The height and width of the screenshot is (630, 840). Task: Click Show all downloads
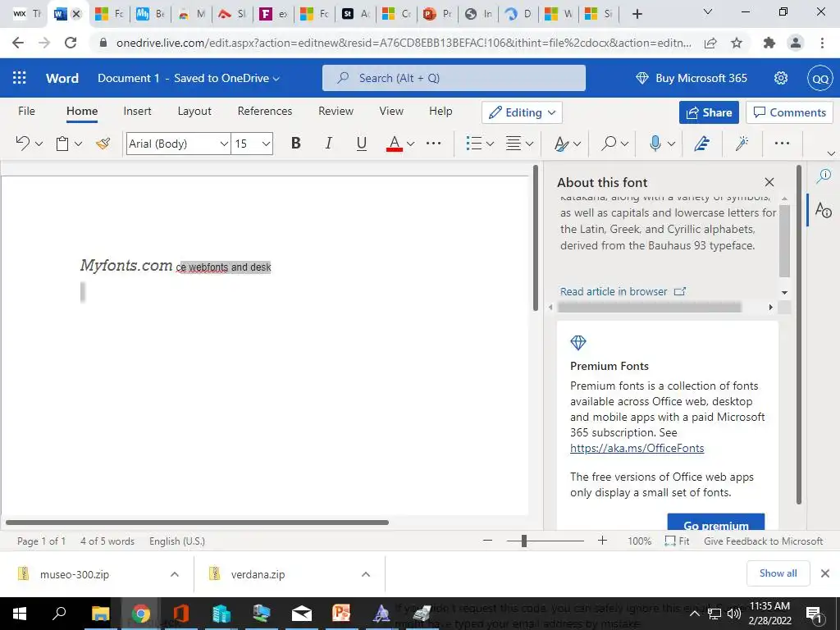tap(778, 573)
